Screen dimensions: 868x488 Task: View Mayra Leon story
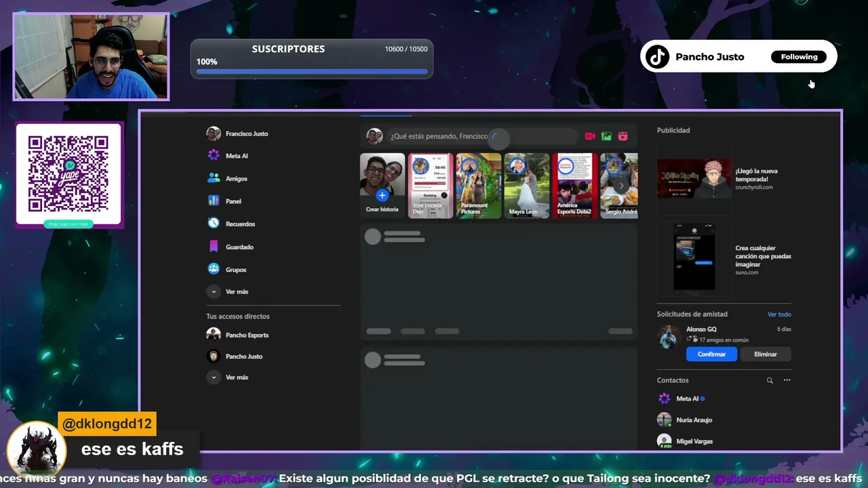click(x=527, y=186)
